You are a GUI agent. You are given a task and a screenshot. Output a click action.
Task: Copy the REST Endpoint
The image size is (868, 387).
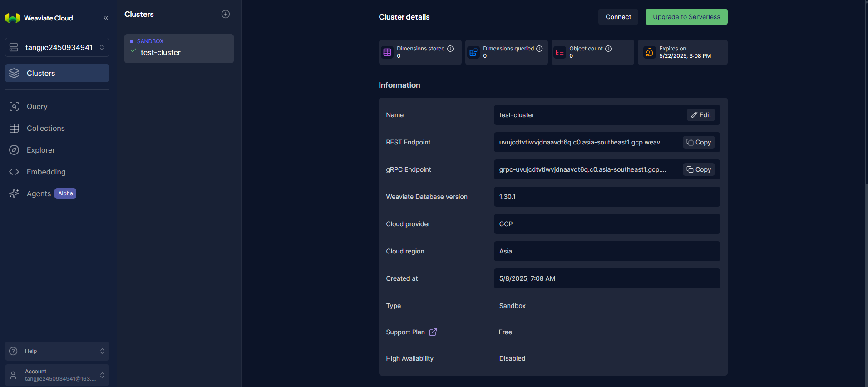[x=699, y=142]
